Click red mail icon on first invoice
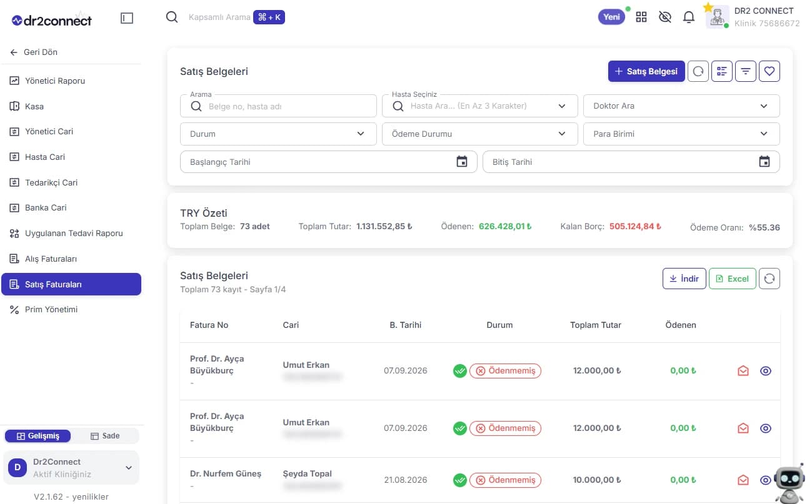The height and width of the screenshot is (504, 812). [743, 371]
